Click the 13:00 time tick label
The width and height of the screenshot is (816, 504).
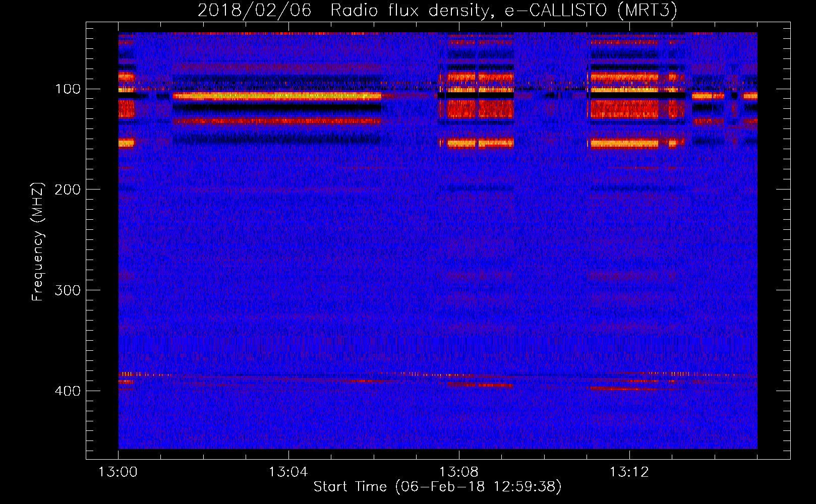tap(118, 472)
